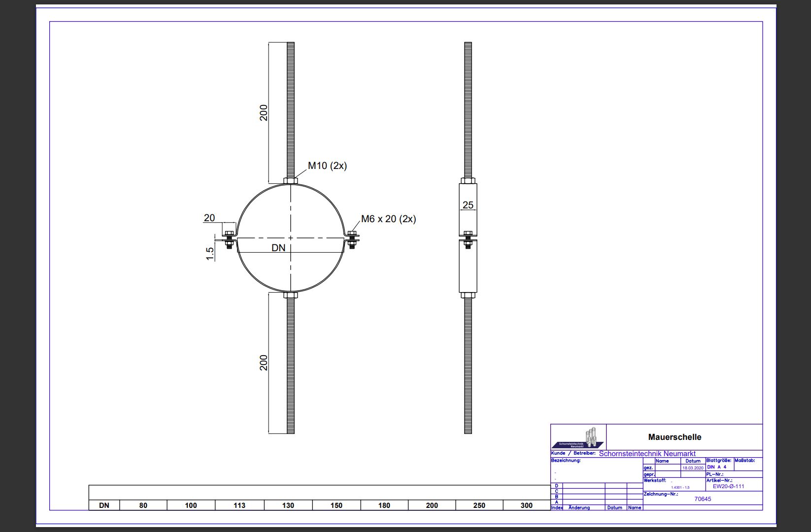Click the Kunde / Betreiber customer name text
The width and height of the screenshot is (811, 532).
[x=647, y=454]
